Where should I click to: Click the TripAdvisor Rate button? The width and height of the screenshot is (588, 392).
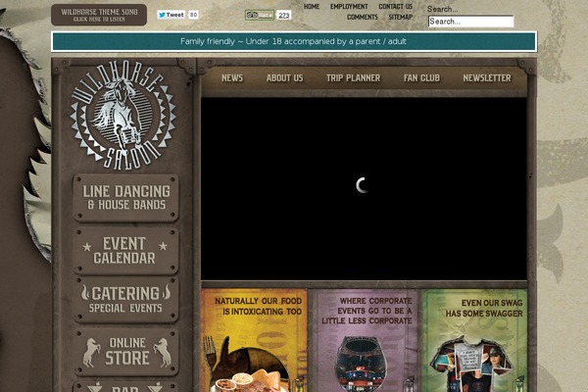click(260, 15)
